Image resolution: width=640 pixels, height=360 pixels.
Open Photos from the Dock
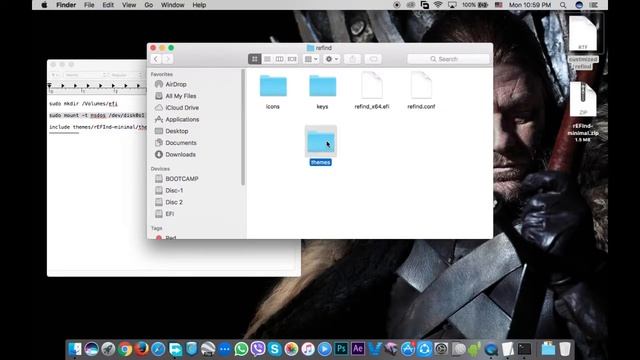point(291,349)
